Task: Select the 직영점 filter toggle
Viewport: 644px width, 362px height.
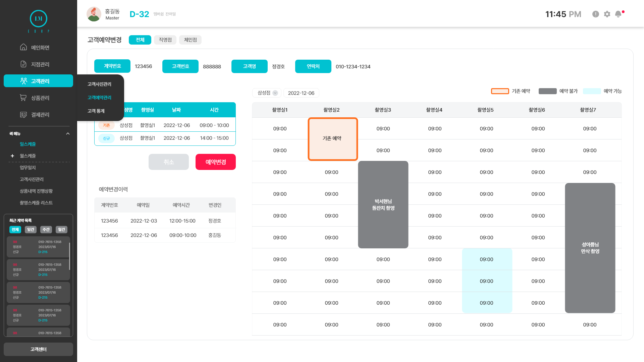Action: click(x=165, y=40)
